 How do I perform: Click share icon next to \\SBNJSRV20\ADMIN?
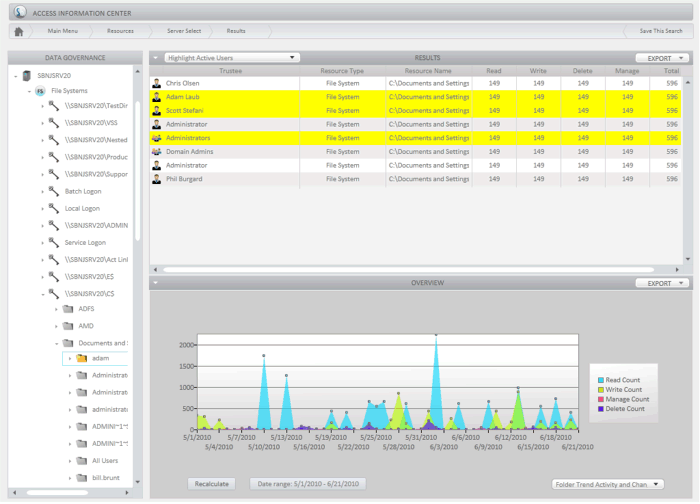point(54,225)
